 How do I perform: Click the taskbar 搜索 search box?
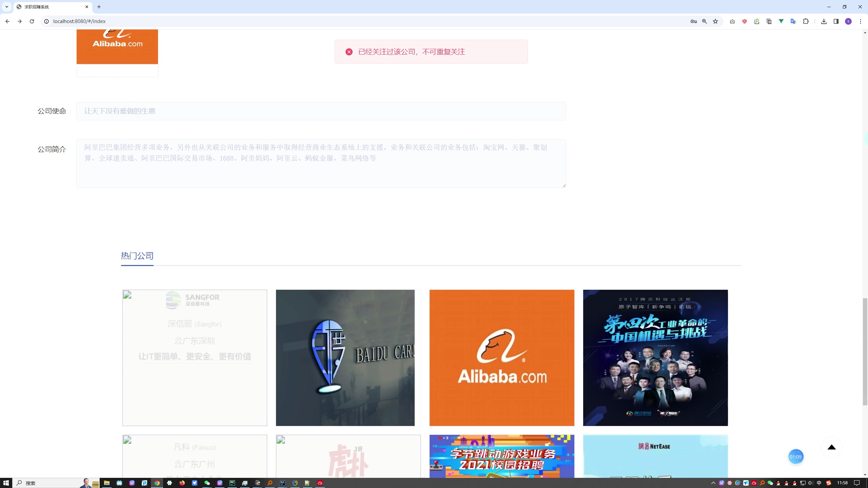click(x=56, y=483)
